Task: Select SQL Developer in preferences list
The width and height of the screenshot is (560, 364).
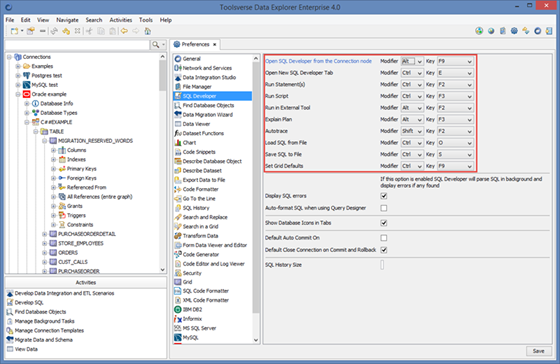Action: pos(212,96)
